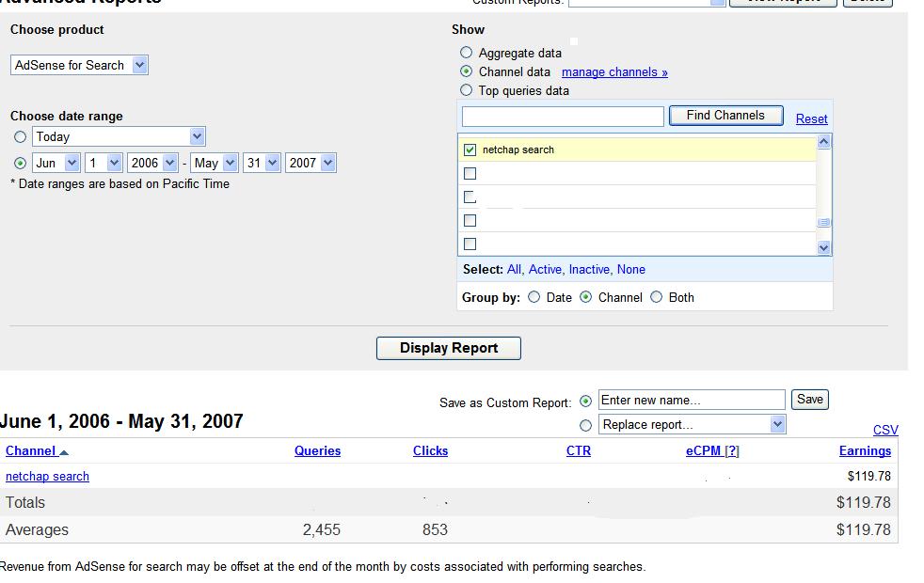Select All channels link

(x=514, y=269)
